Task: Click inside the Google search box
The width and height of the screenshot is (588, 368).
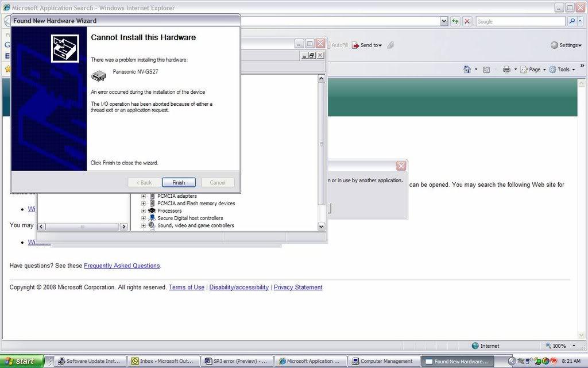Action: tap(520, 21)
